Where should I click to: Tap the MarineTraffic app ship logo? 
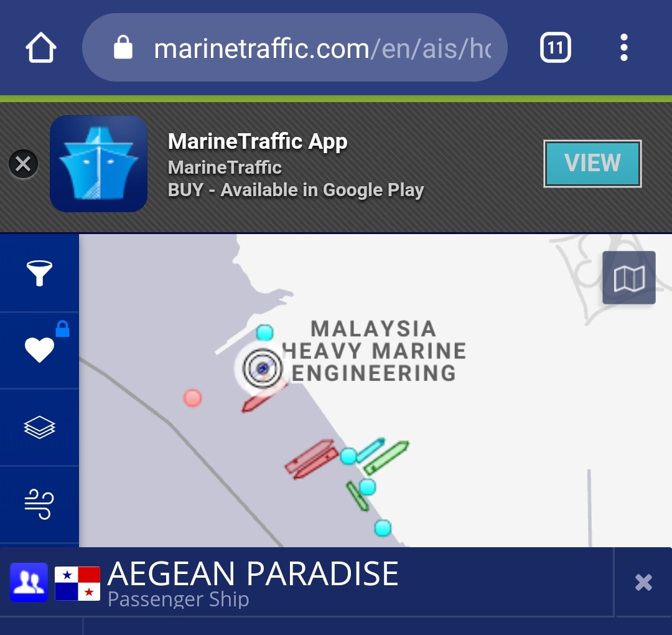(98, 163)
